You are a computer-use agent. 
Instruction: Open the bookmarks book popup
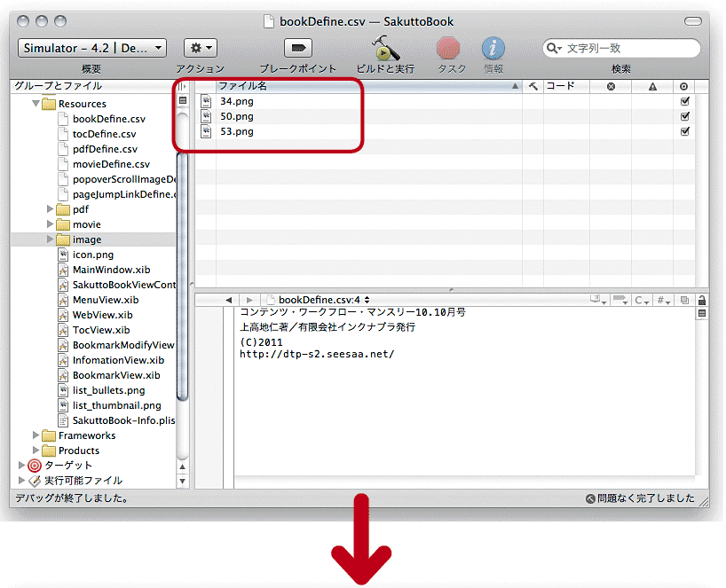(x=598, y=300)
